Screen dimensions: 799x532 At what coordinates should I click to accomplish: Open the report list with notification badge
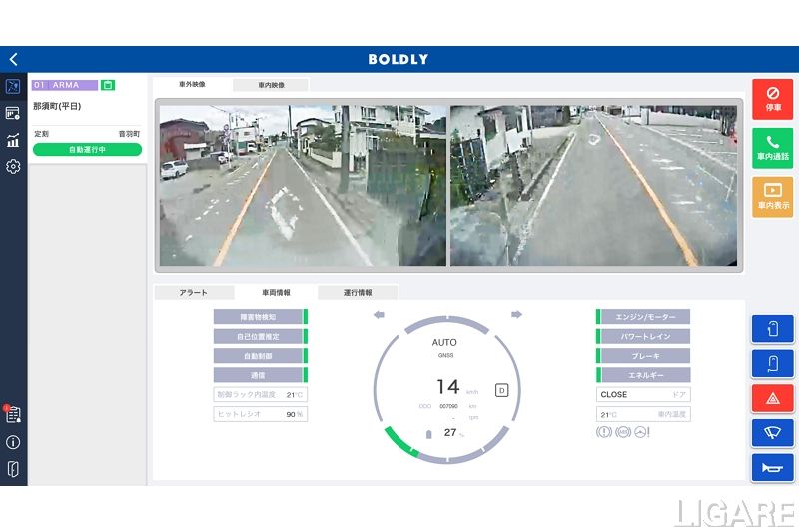click(13, 414)
